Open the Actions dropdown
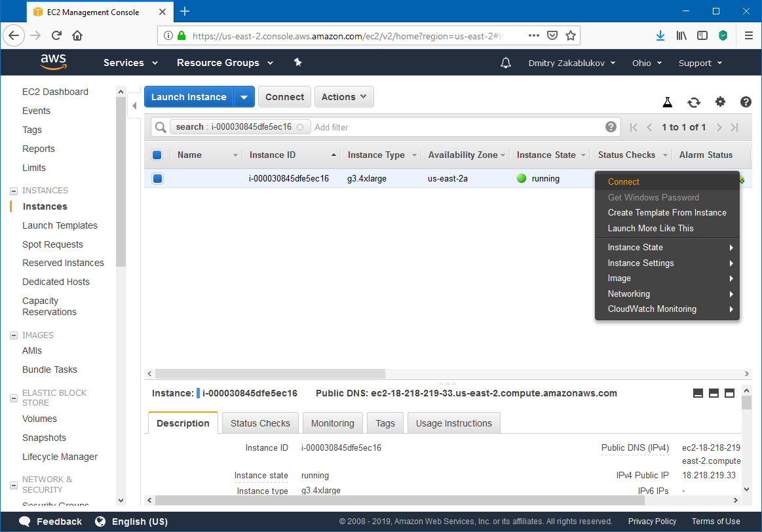 click(x=344, y=97)
